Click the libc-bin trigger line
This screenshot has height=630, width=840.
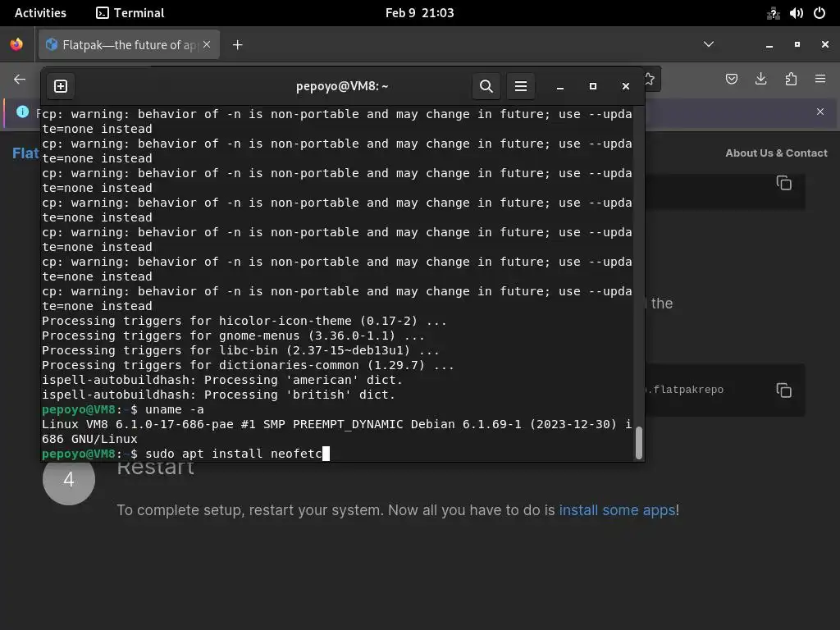(240, 350)
